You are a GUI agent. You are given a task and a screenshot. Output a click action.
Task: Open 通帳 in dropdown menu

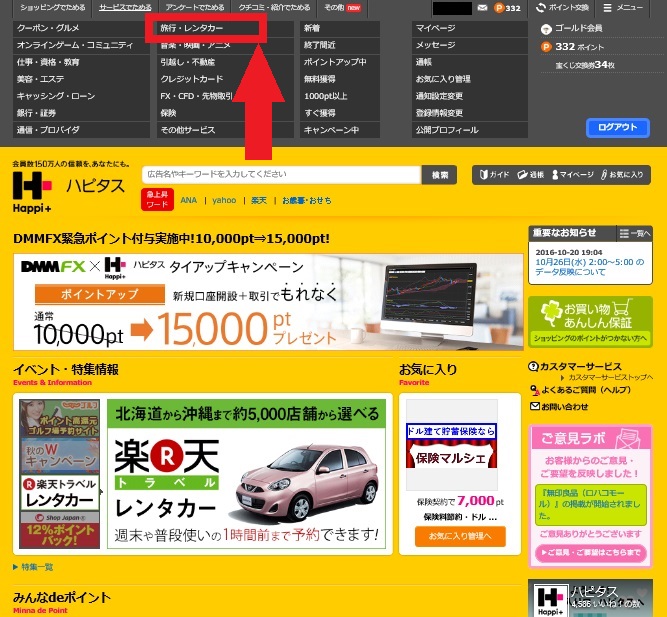(x=470, y=62)
